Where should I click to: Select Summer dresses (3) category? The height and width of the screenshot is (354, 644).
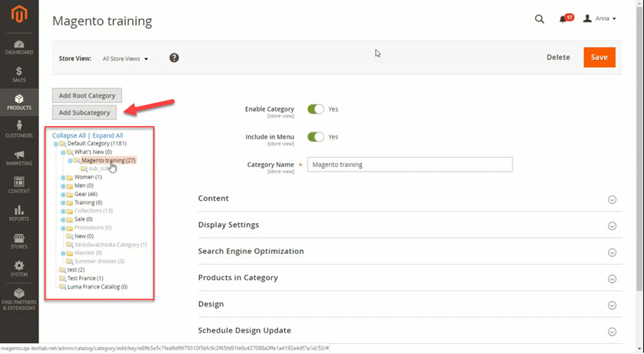click(99, 261)
